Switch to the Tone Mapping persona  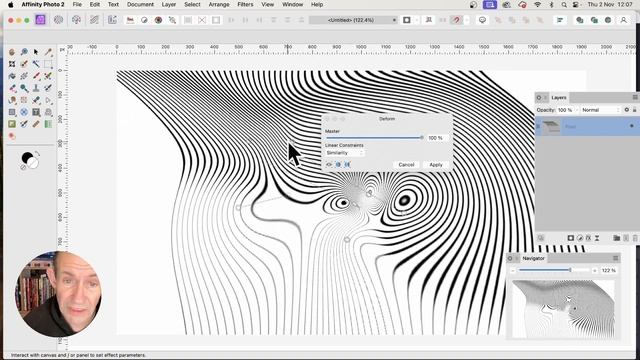[x=94, y=20]
